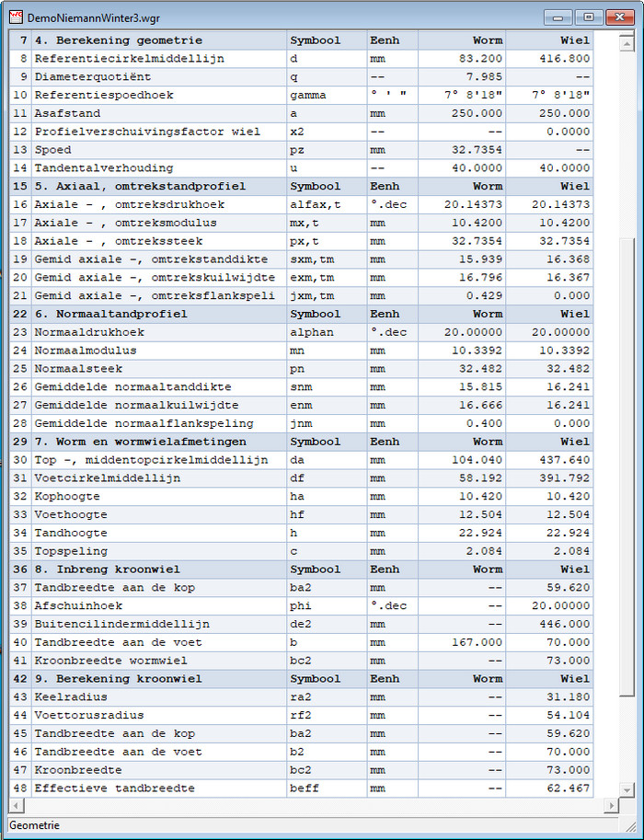644x840 pixels.
Task: Select header '7. Worm en wormwielafmetingen'
Action: [141, 442]
